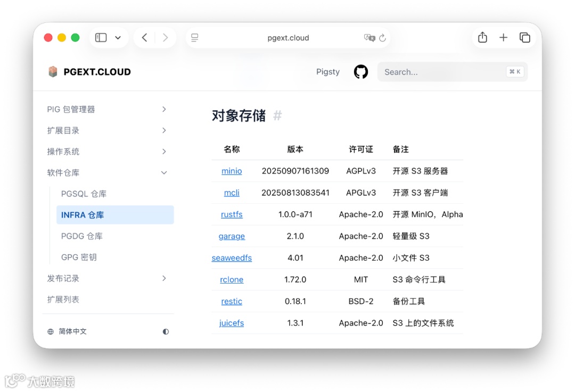Viewport: 575px width, 392px height.
Task: Go forward using the browser forward arrow
Action: pyautogui.click(x=166, y=38)
